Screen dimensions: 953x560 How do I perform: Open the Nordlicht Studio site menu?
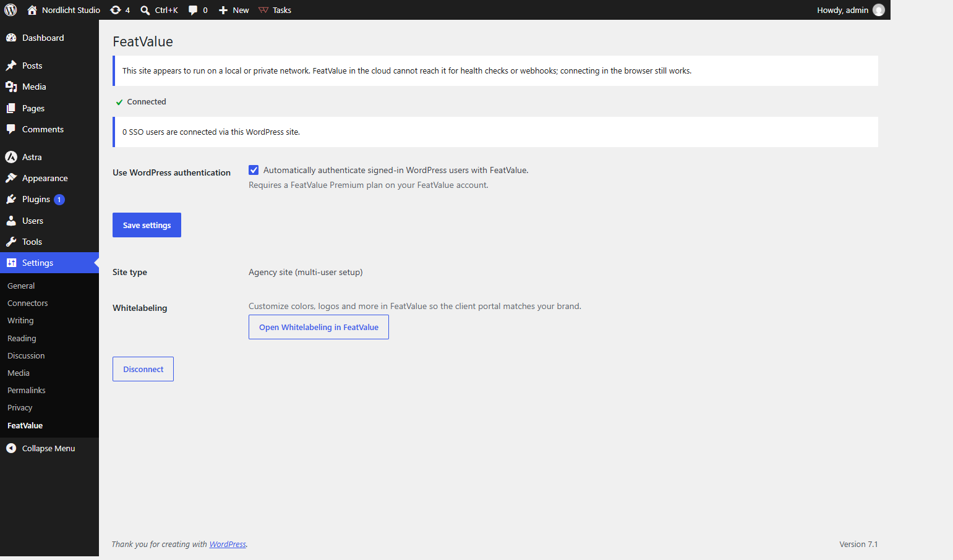point(64,10)
